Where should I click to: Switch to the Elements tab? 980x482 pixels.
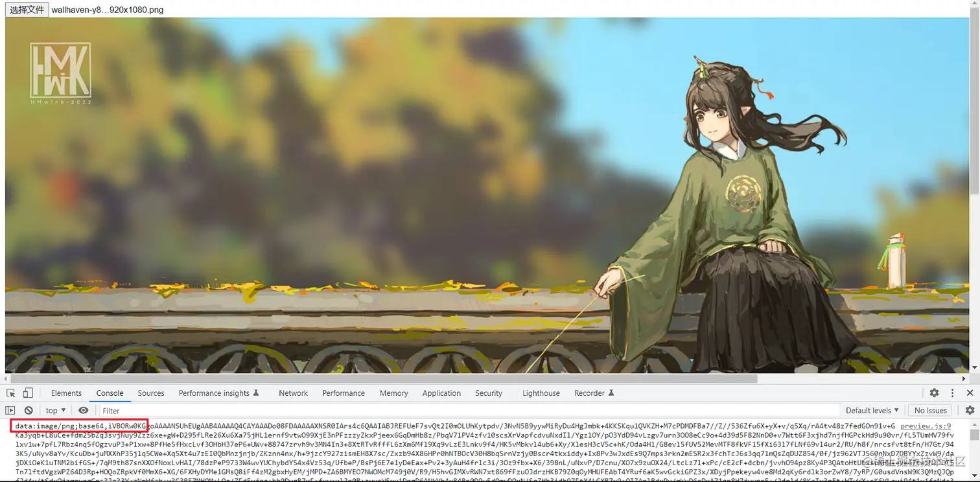pos(66,393)
